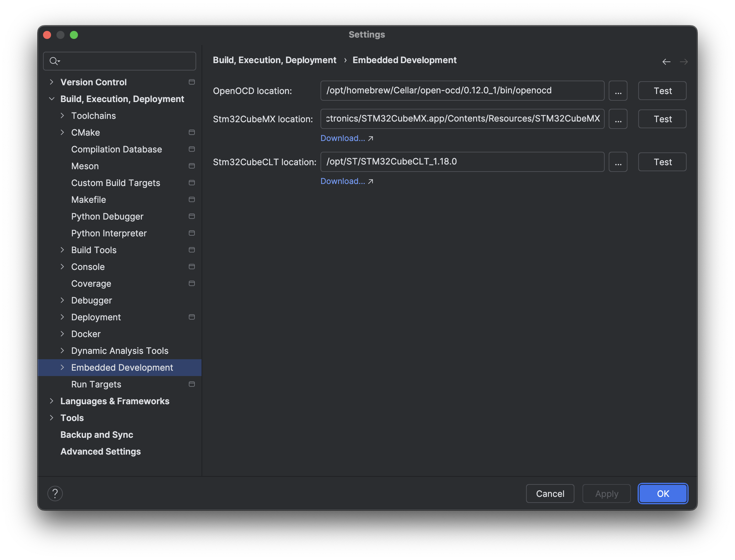
Task: Select Advanced Settings in the sidebar
Action: (x=100, y=451)
